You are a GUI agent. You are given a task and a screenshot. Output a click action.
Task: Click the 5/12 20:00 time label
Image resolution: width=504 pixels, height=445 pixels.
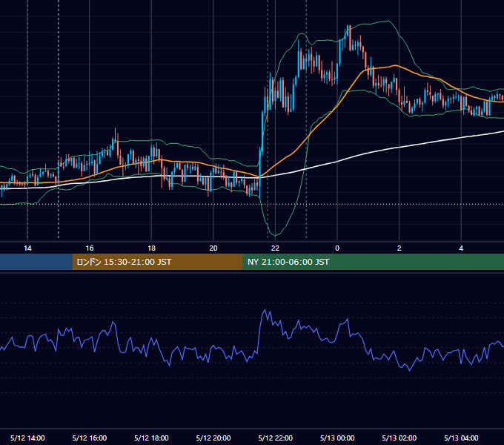tap(213, 438)
